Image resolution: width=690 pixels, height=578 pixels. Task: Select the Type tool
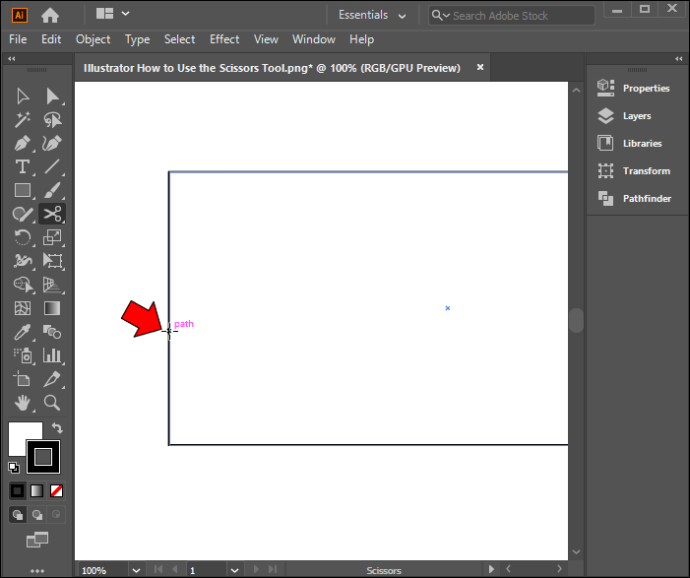pos(22,167)
